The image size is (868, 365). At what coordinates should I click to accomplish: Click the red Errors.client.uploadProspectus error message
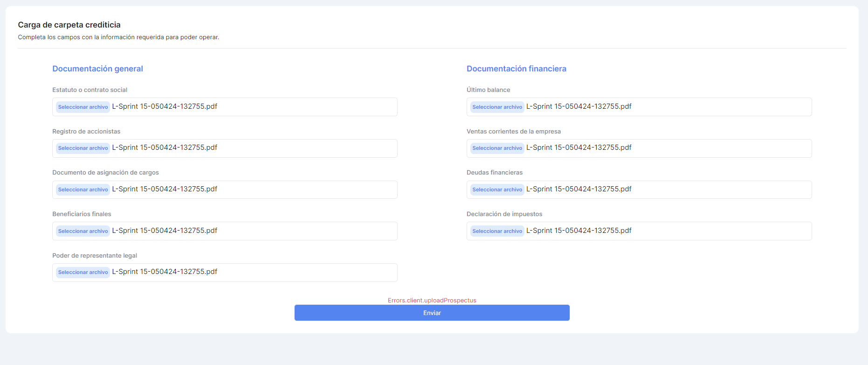point(432,300)
